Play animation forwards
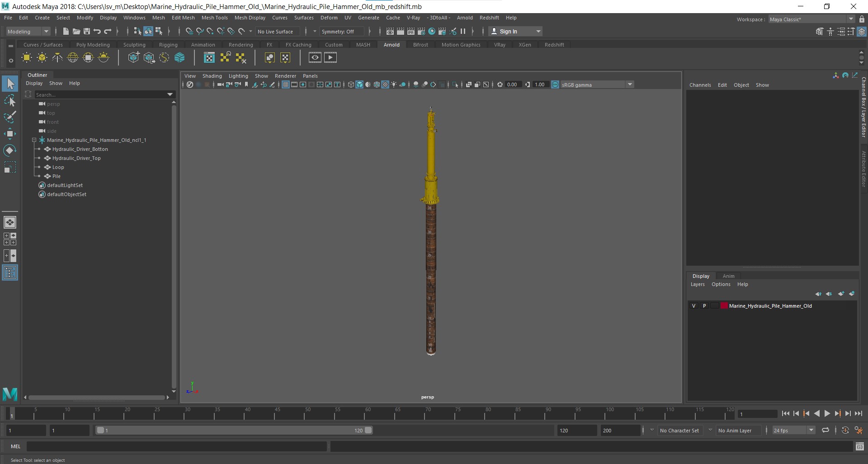Viewport: 868px width, 464px height. [827, 413]
